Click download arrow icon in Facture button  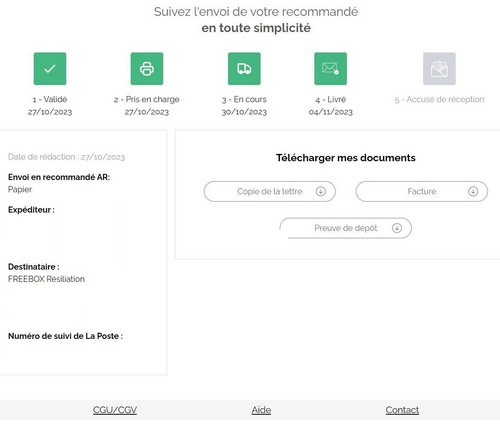[x=473, y=191]
